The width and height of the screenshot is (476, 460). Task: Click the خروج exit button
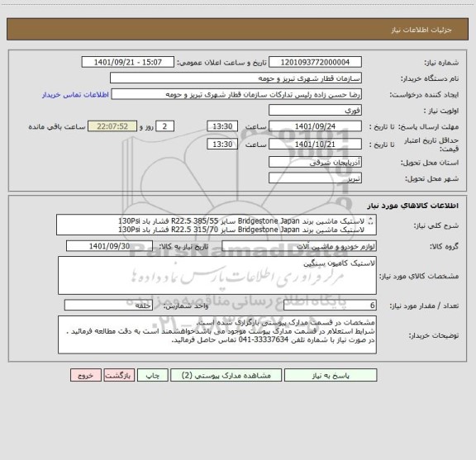tap(86, 375)
